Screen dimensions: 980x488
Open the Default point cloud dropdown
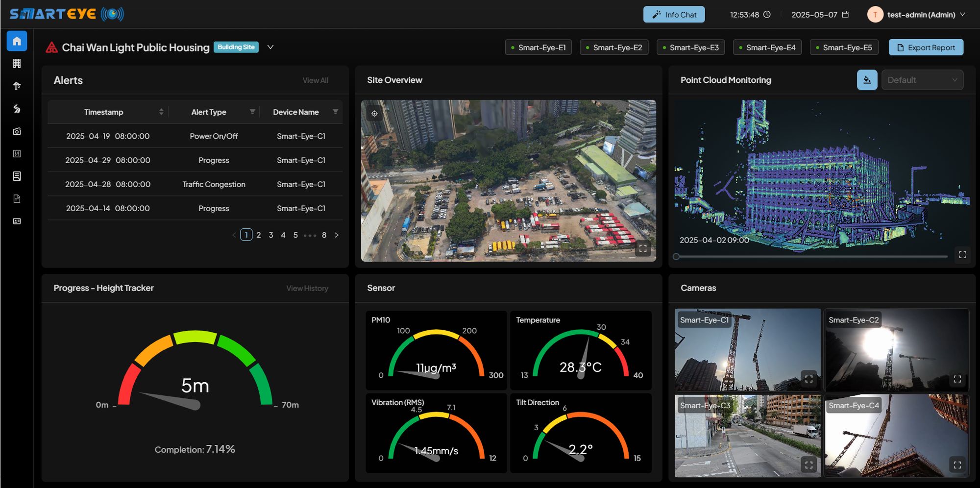tap(922, 80)
